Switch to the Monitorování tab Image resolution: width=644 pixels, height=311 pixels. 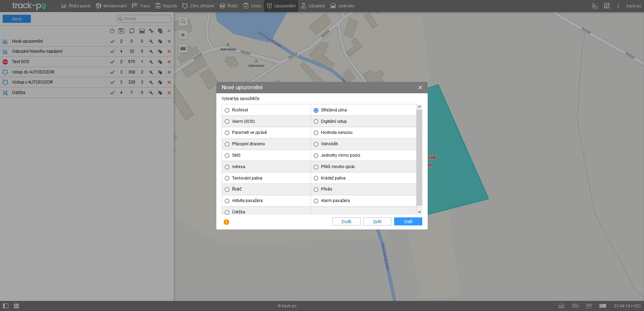[x=111, y=6]
